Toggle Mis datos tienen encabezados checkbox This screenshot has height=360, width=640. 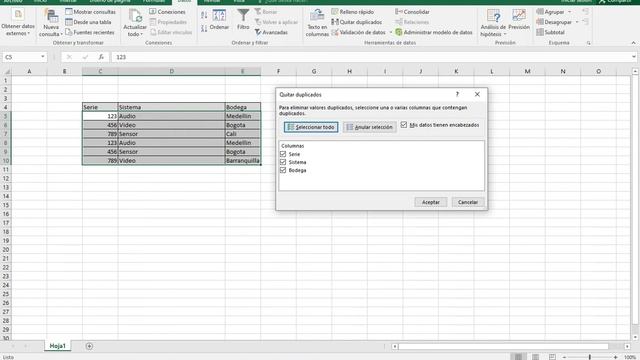point(404,124)
